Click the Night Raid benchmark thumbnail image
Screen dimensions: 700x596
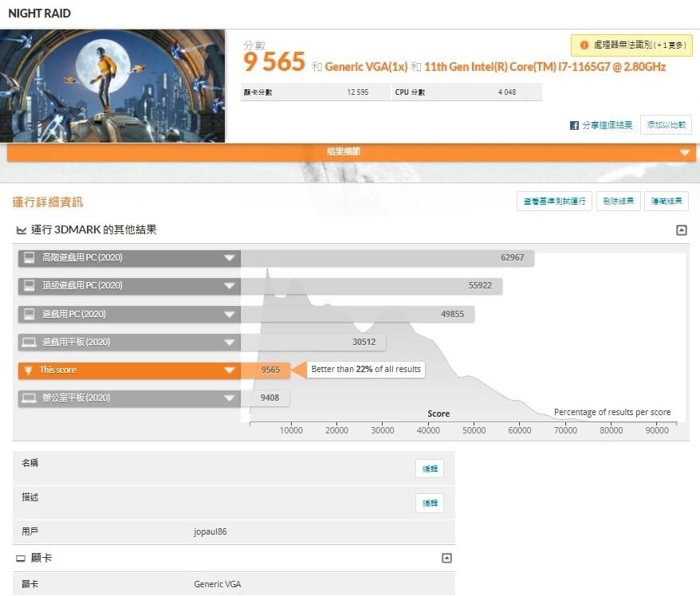click(x=112, y=86)
